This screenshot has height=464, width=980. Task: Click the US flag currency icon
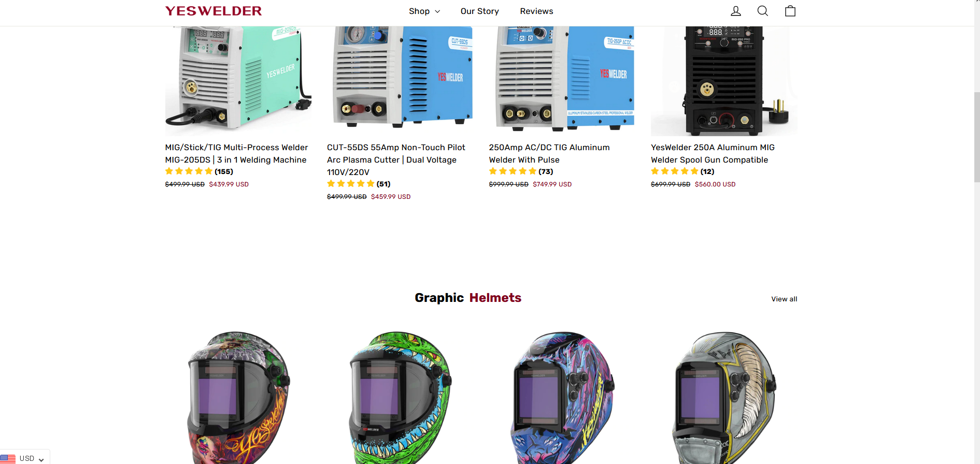(x=8, y=459)
